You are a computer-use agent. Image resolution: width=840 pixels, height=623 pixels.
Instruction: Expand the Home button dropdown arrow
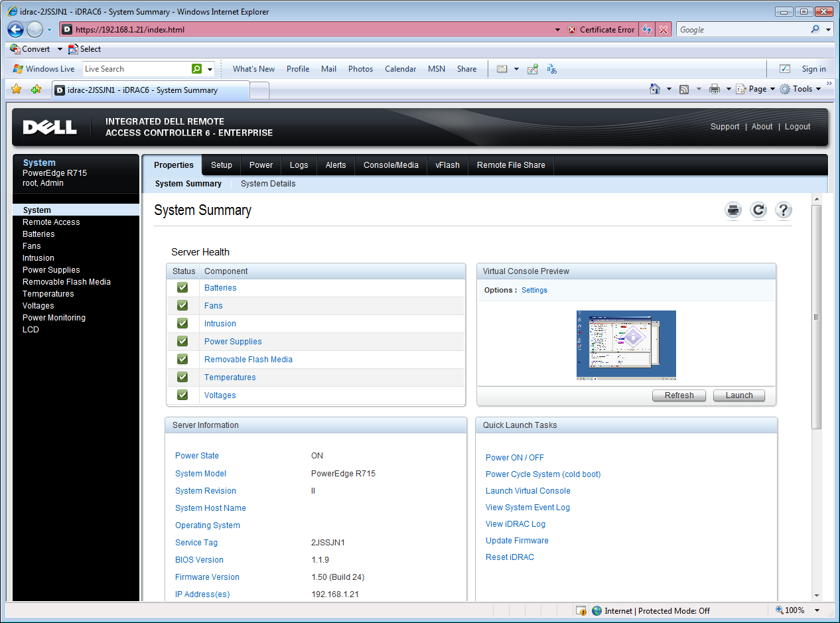(x=669, y=89)
